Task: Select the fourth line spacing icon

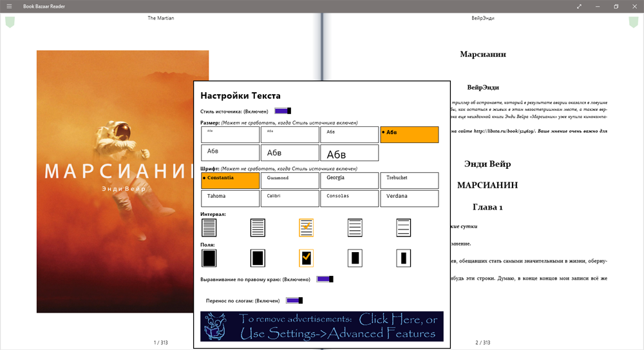Action: pyautogui.click(x=355, y=228)
